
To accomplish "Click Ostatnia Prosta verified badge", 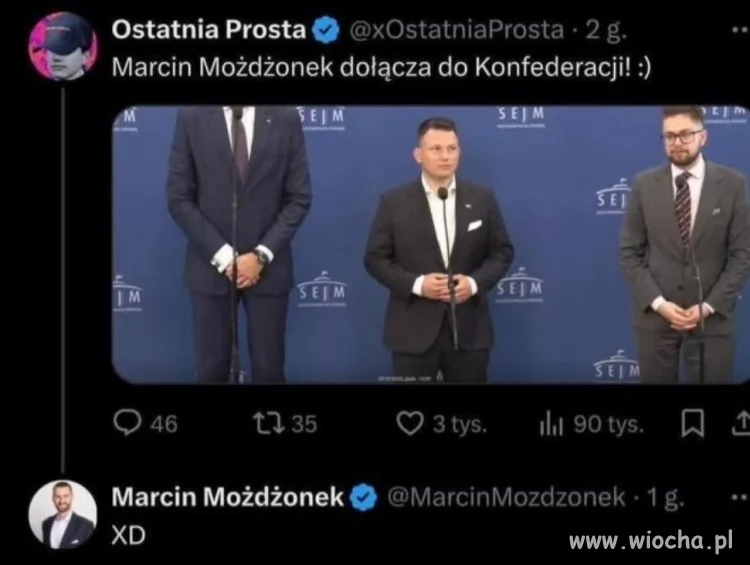I will point(326,30).
